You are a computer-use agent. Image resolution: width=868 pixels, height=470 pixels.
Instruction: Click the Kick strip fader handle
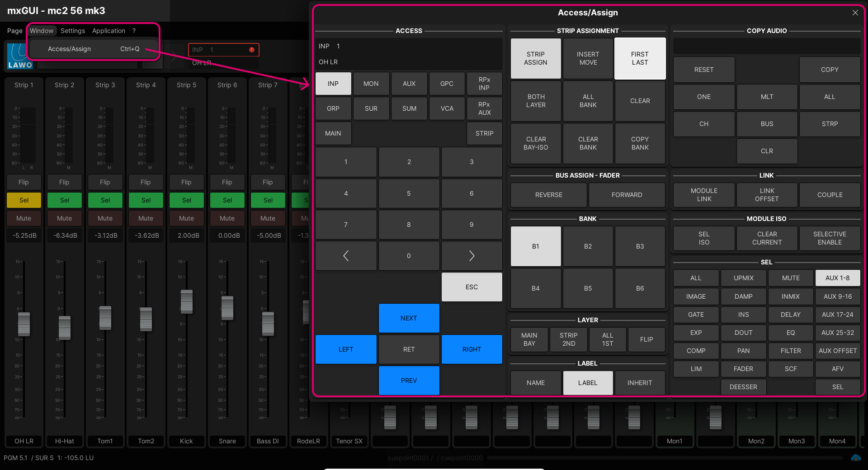pyautogui.click(x=186, y=301)
